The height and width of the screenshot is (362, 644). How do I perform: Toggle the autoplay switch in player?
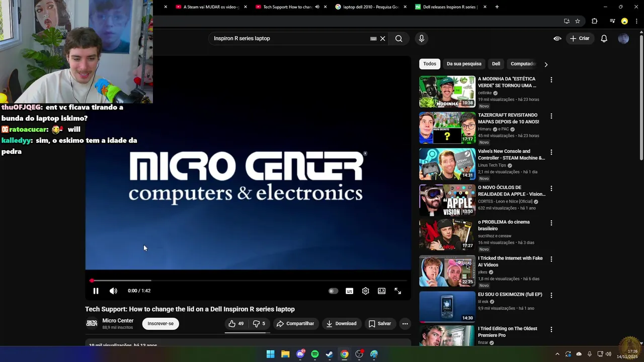[x=333, y=291]
